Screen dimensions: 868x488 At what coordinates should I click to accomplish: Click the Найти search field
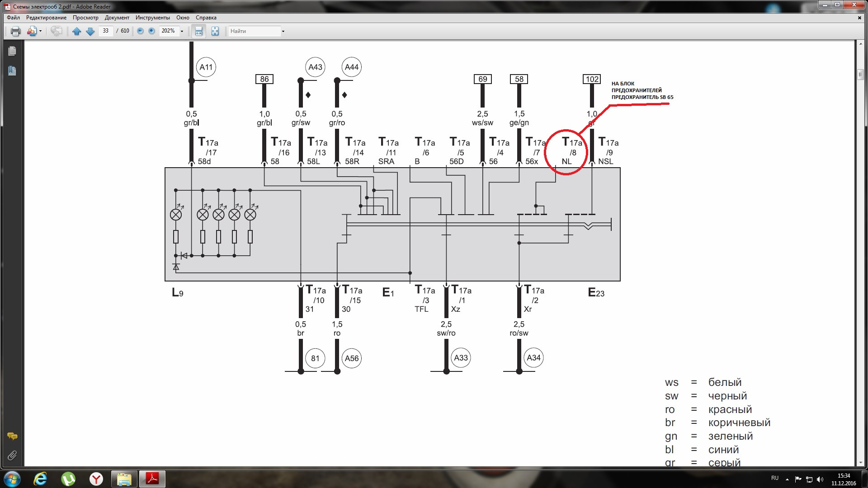point(254,31)
